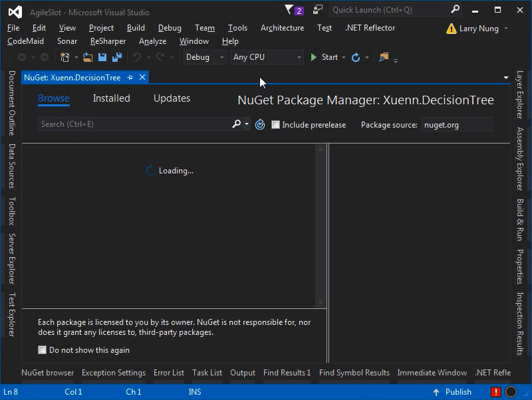Viewport: 532px width, 400px height.
Task: Click the package search magnifier icon
Action: pyautogui.click(x=237, y=124)
